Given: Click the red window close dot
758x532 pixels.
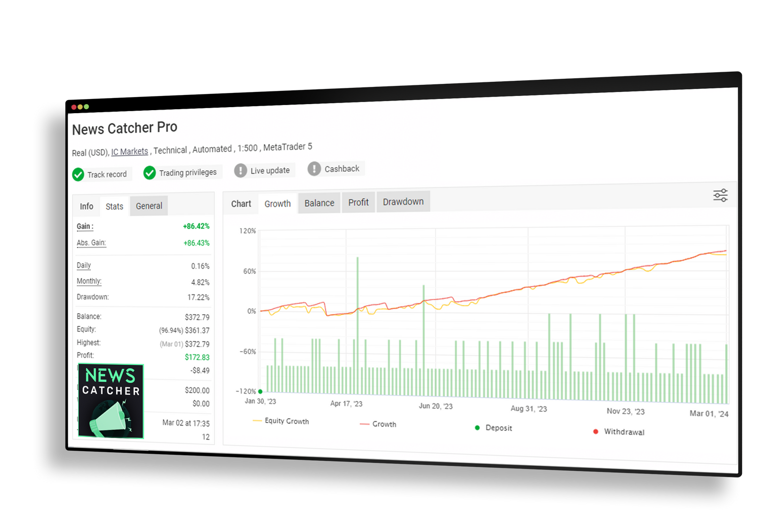Looking at the screenshot, I should coord(74,107).
